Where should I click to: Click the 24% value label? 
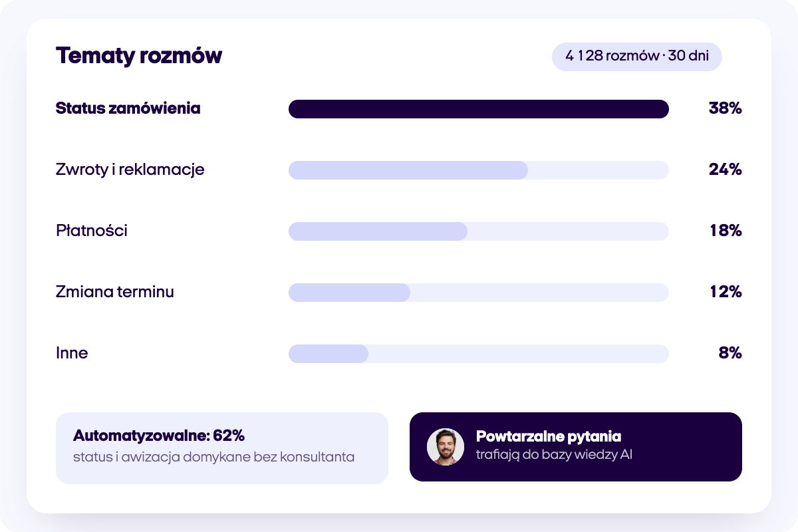726,170
